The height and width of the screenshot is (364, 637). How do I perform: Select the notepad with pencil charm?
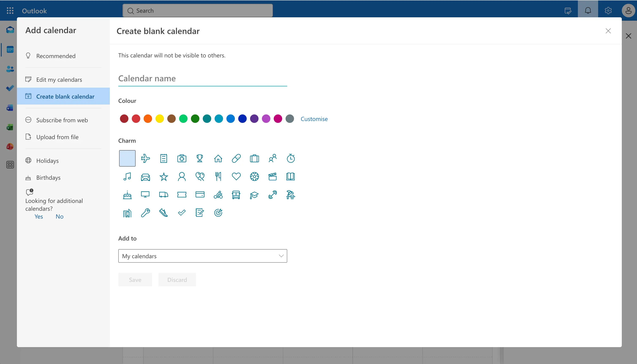(200, 213)
